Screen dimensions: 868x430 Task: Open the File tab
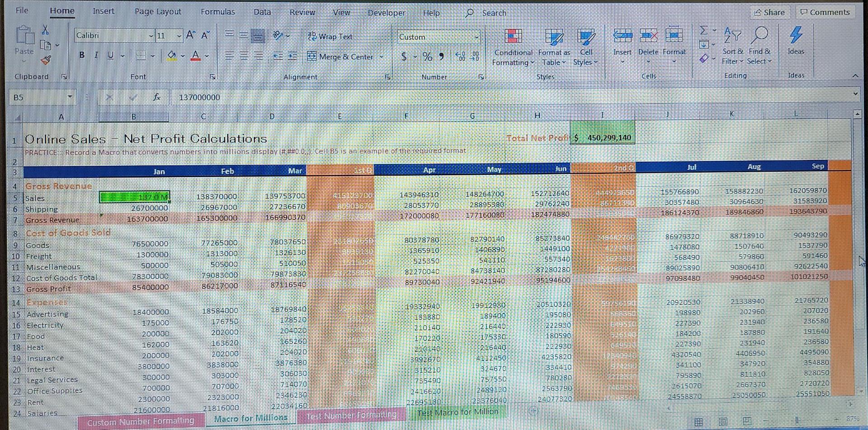click(x=22, y=10)
